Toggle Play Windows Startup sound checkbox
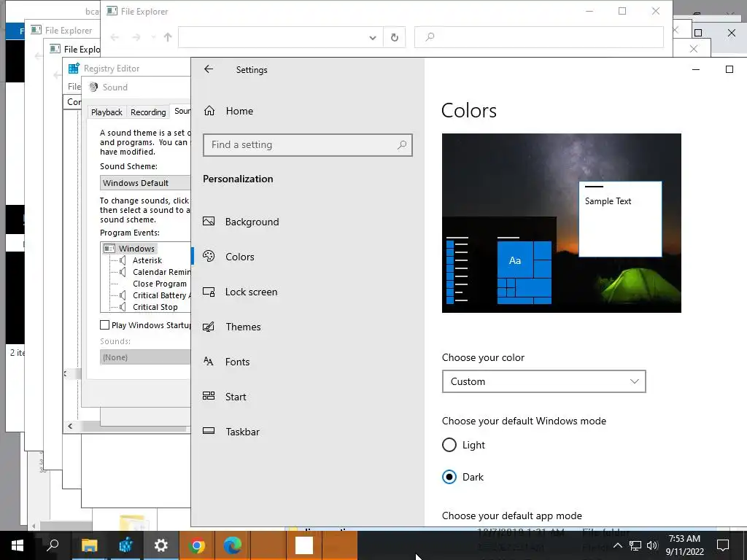This screenshot has width=747, height=560. coord(105,324)
